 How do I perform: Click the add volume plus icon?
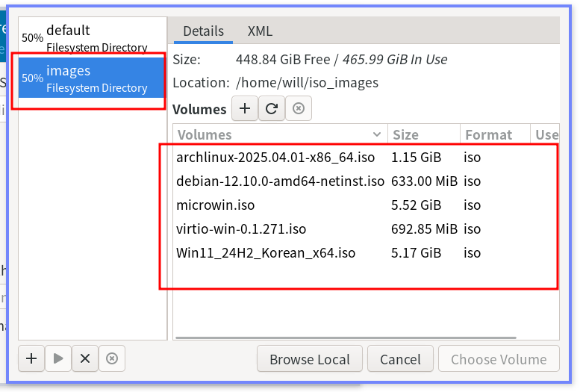point(245,109)
